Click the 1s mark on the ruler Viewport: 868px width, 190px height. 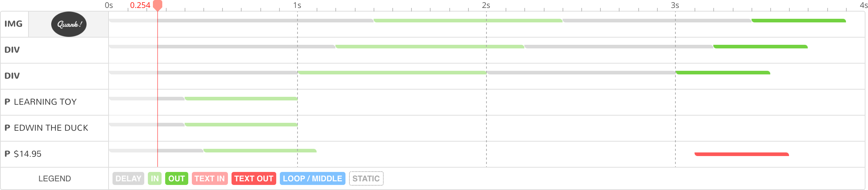coord(297,5)
